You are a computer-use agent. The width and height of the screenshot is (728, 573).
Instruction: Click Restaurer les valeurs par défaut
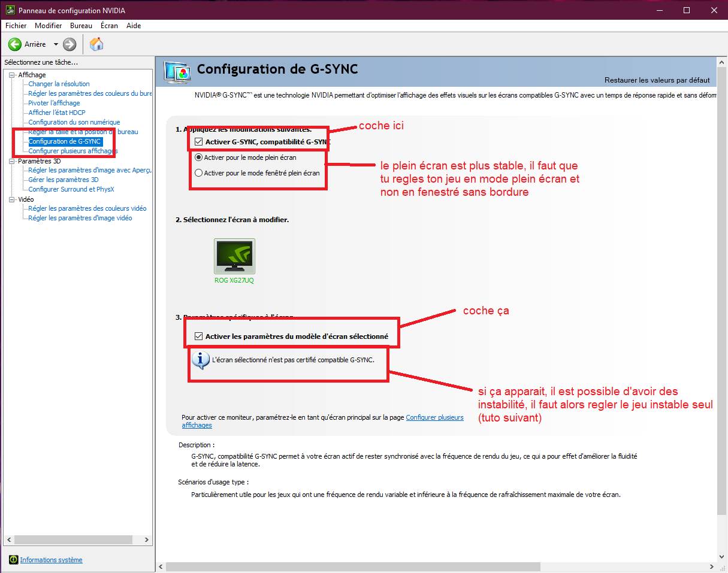pos(657,80)
